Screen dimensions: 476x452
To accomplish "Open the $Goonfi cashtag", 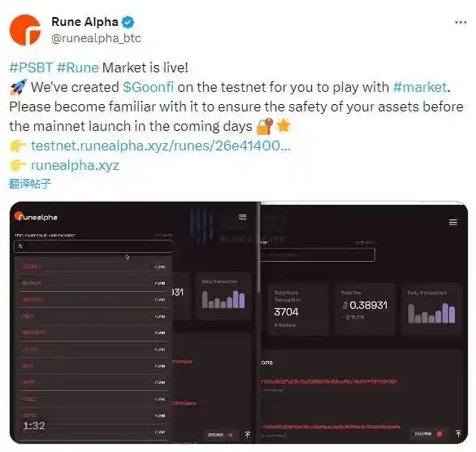I will (x=149, y=87).
